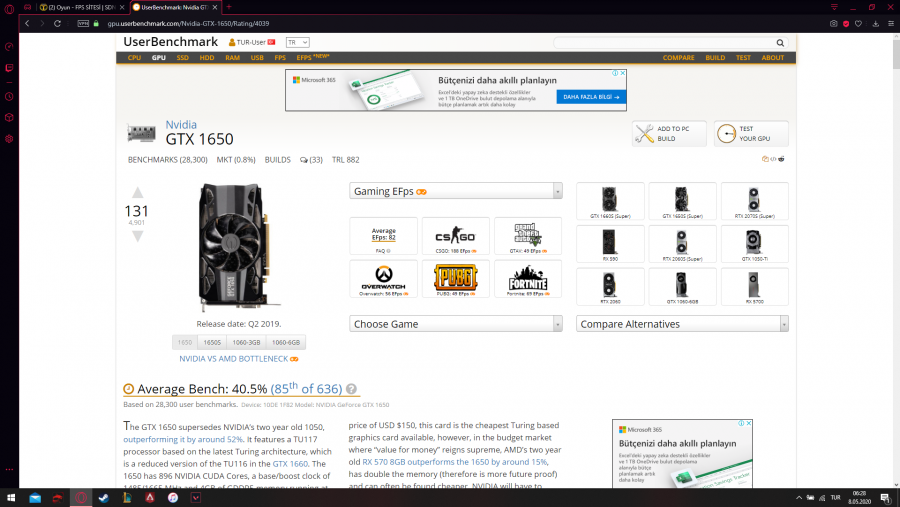
Task: Open Extensions cube icon in sidebar
Action: pos(9,118)
